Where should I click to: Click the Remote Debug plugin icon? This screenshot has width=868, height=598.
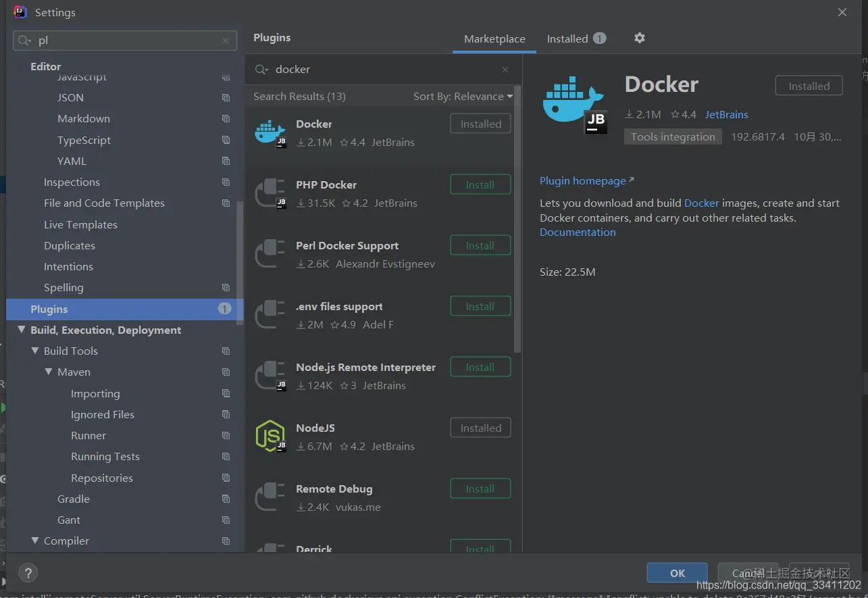tap(270, 497)
